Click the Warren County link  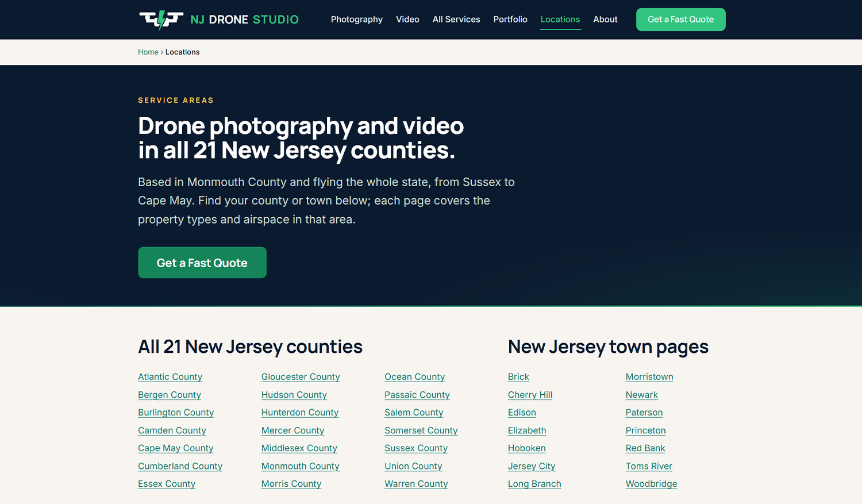coord(416,484)
